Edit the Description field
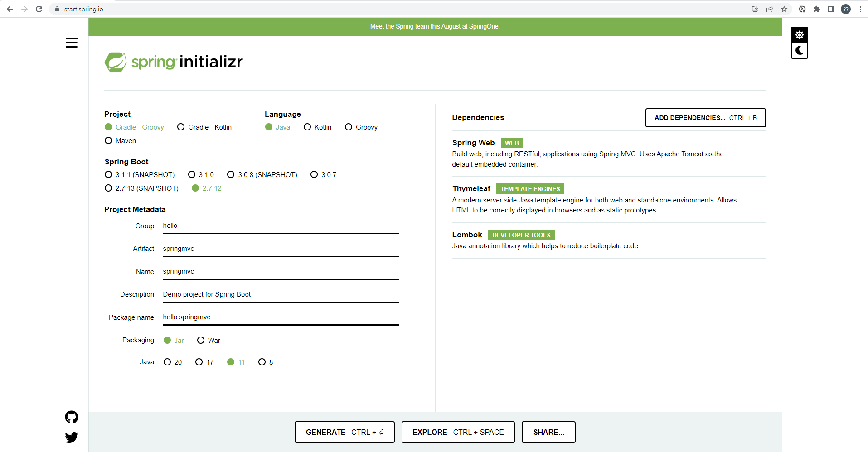This screenshot has width=868, height=452. pyautogui.click(x=281, y=294)
